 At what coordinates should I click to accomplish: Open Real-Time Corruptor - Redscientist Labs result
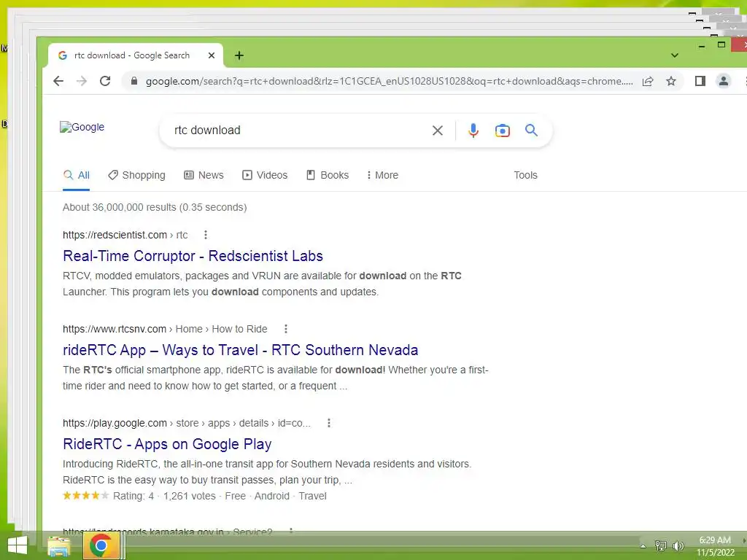(193, 256)
